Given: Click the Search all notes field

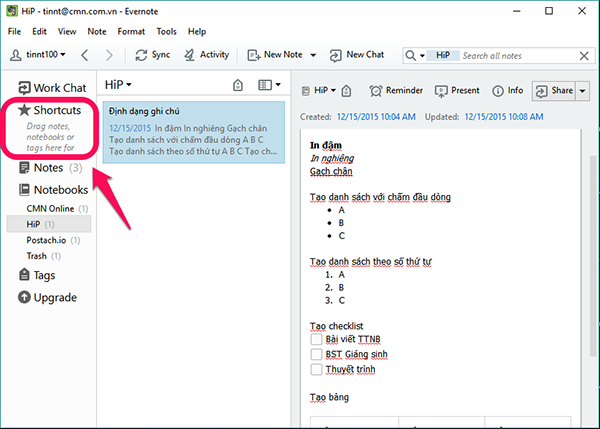Looking at the screenshot, I should [517, 56].
